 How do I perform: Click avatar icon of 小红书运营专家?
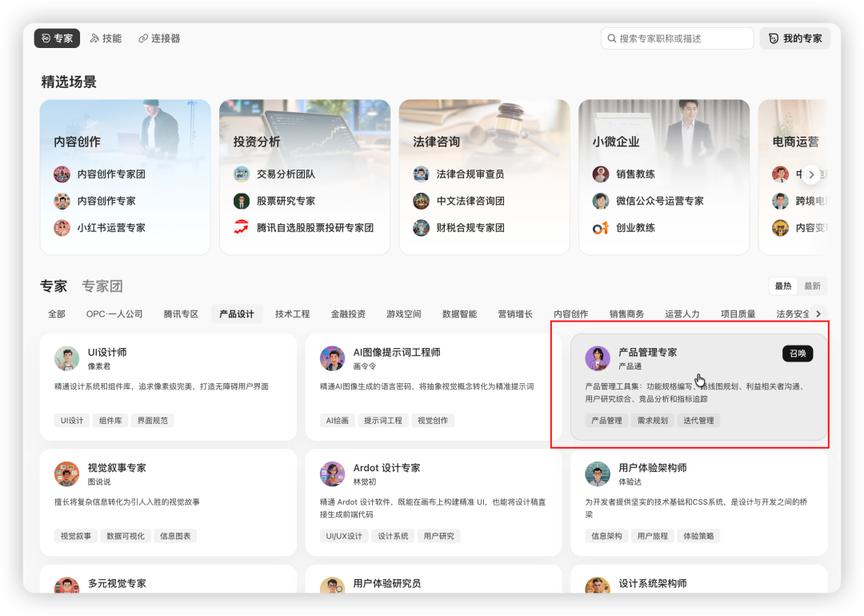[x=62, y=227]
